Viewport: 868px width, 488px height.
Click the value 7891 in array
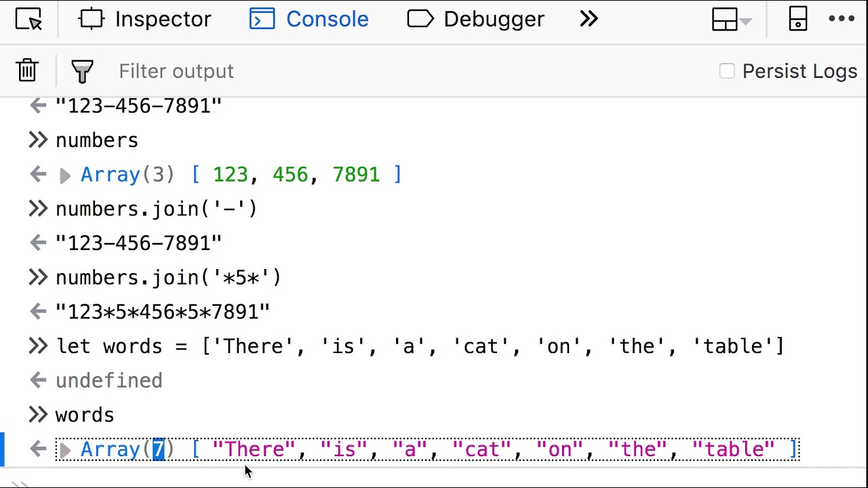[x=356, y=175]
